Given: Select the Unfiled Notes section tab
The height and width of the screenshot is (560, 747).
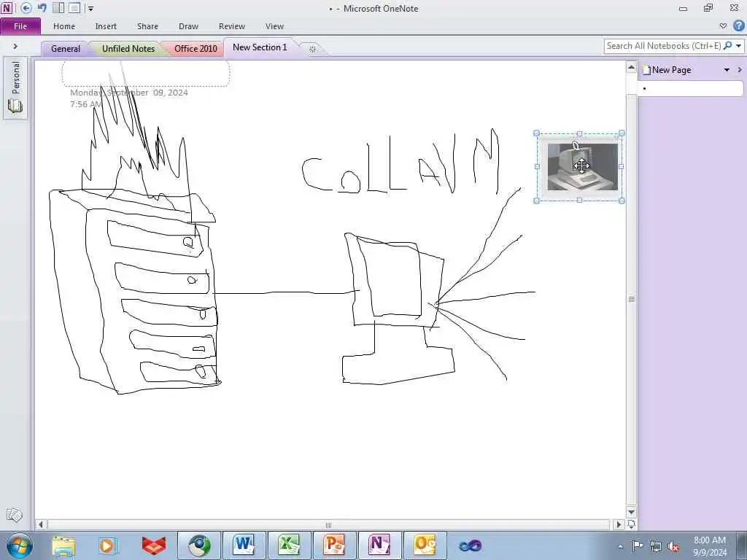Looking at the screenshot, I should (128, 49).
